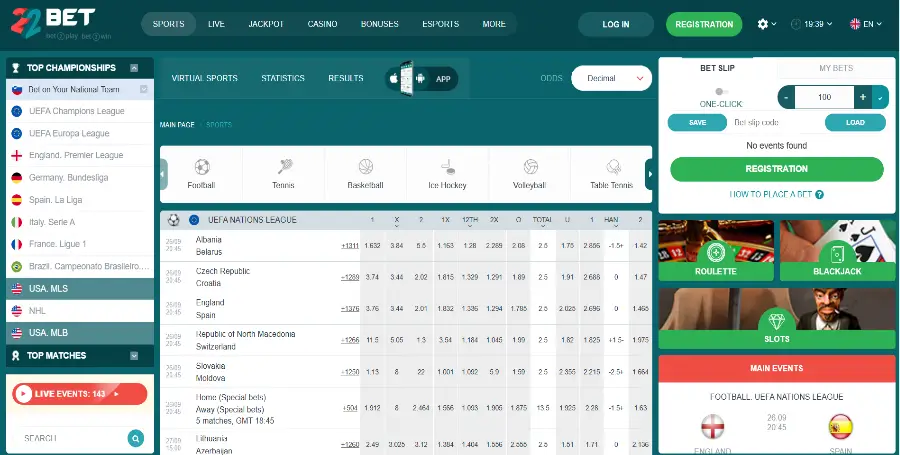Image resolution: width=900 pixels, height=455 pixels.
Task: Switch to the BET SLIP tab
Action: click(717, 68)
